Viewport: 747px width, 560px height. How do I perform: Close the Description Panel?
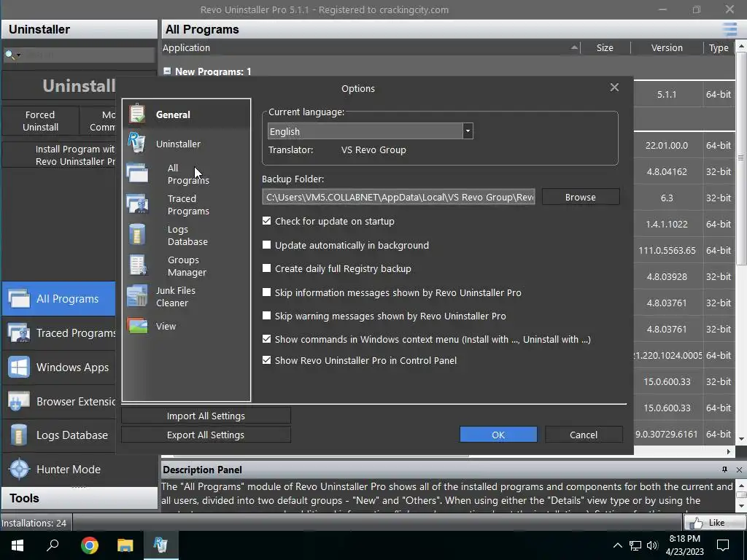(739, 470)
